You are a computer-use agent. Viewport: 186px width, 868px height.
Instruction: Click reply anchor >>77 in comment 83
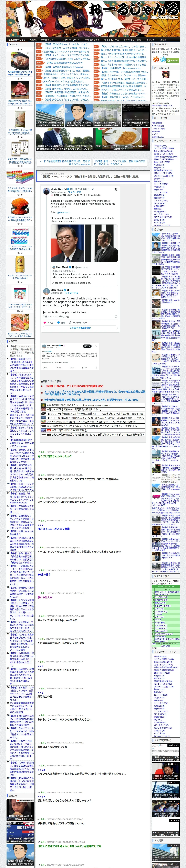(41, 797)
